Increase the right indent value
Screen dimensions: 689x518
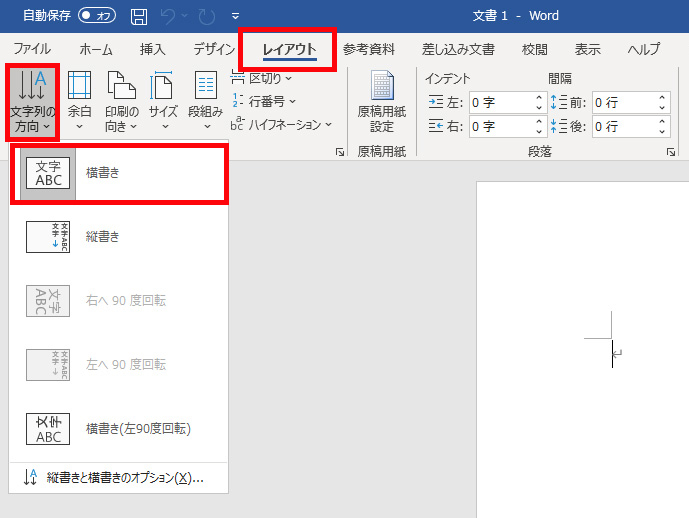click(x=540, y=122)
